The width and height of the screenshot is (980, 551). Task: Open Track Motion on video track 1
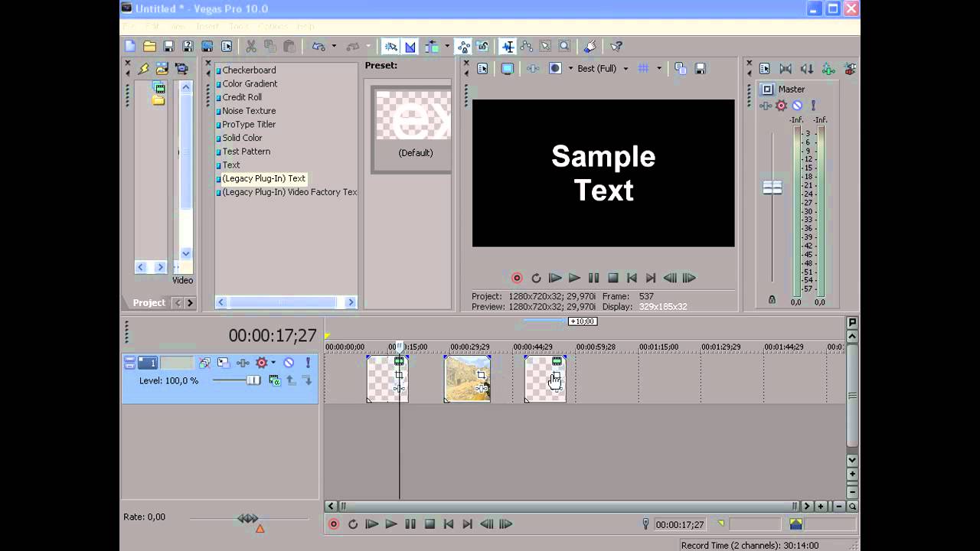tap(223, 363)
